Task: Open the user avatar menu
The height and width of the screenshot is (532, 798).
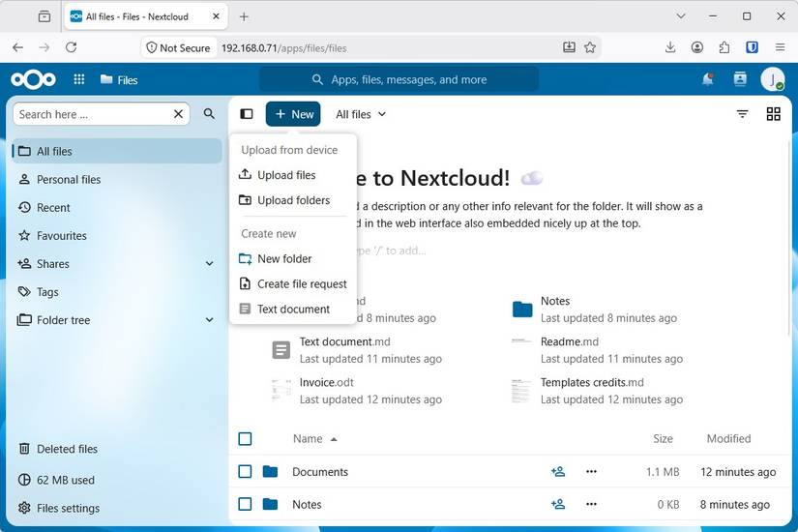Action: [772, 79]
